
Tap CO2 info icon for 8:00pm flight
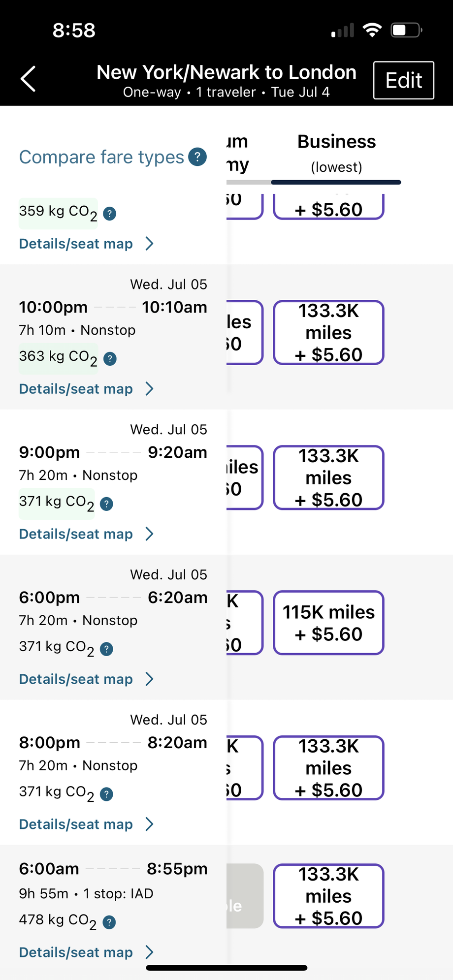pyautogui.click(x=106, y=794)
